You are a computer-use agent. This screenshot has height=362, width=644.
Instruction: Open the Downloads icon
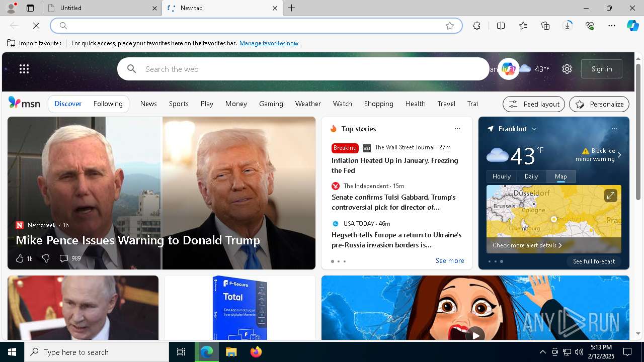[568, 26]
